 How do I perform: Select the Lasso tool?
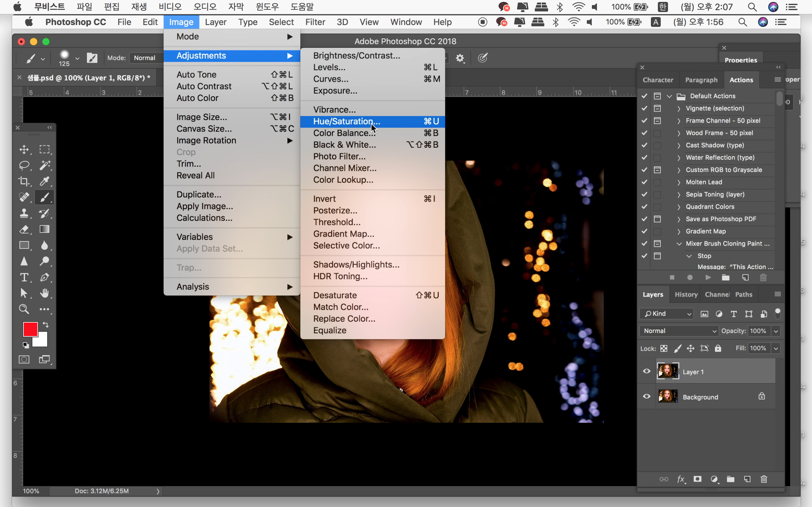coord(24,165)
